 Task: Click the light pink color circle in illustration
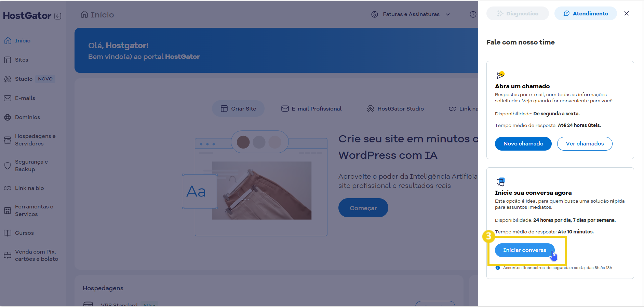275,142
